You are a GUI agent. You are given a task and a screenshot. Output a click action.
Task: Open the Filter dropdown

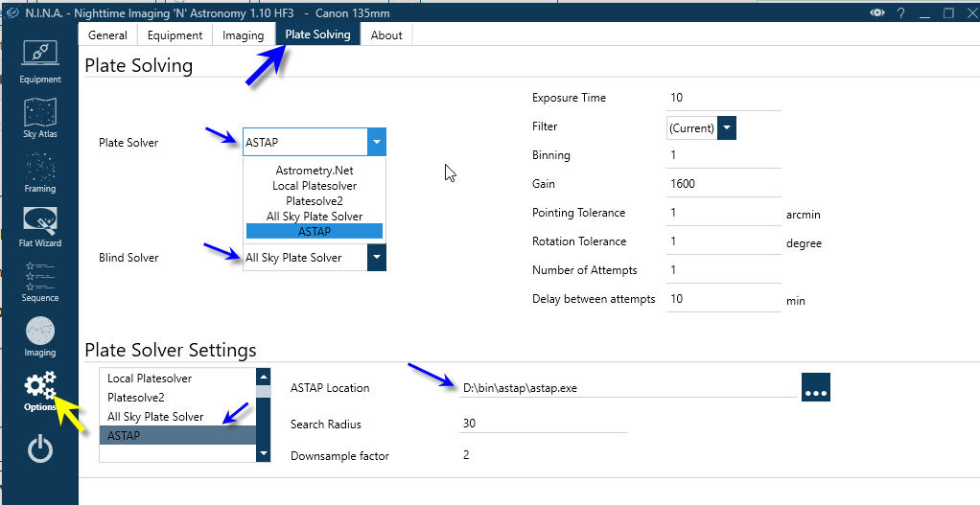pyautogui.click(x=726, y=127)
